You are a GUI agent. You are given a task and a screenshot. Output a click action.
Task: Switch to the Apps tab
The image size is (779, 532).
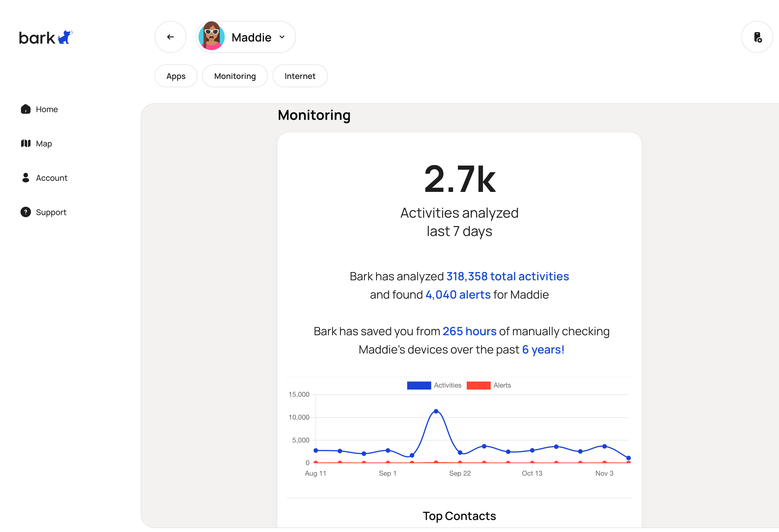tap(176, 76)
